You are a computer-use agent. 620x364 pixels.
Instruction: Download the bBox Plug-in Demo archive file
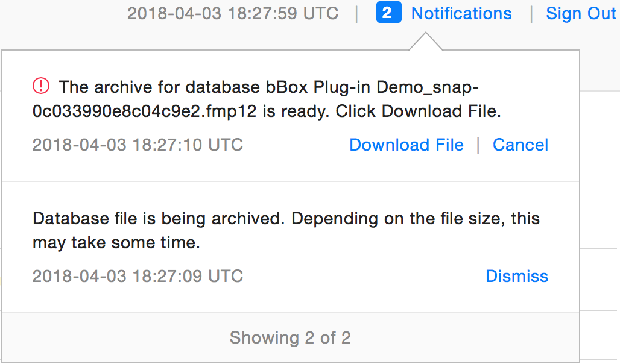click(406, 145)
